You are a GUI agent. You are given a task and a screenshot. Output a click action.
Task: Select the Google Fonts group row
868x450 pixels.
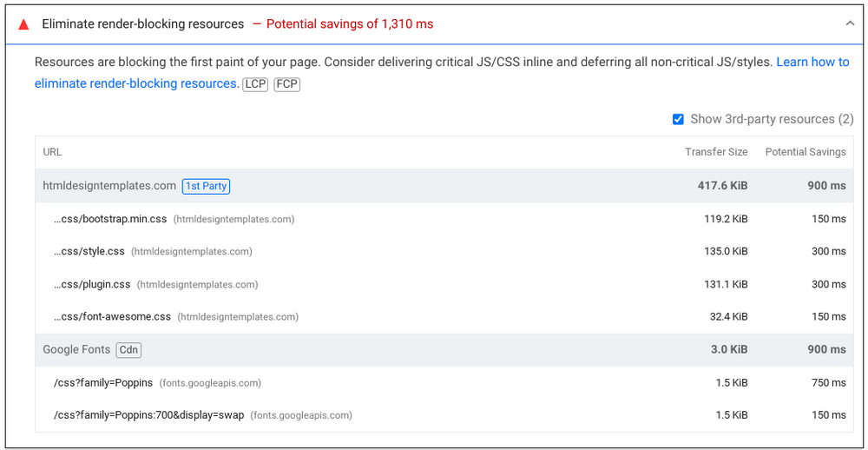click(x=76, y=350)
